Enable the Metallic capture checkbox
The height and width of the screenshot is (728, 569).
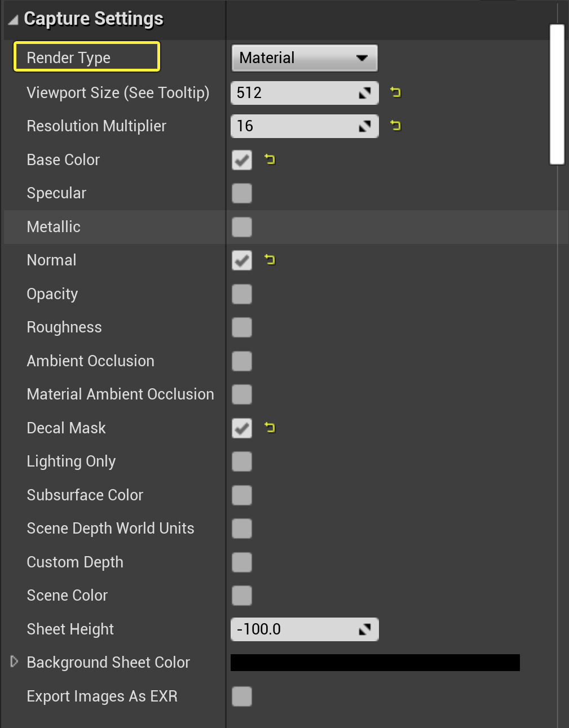241,227
